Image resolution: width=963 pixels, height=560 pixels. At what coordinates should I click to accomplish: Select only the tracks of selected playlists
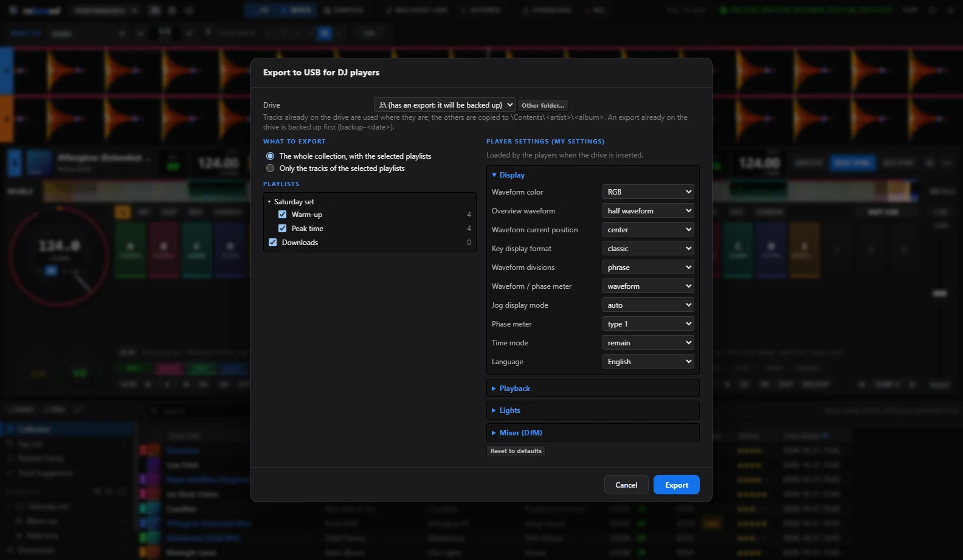click(x=270, y=168)
